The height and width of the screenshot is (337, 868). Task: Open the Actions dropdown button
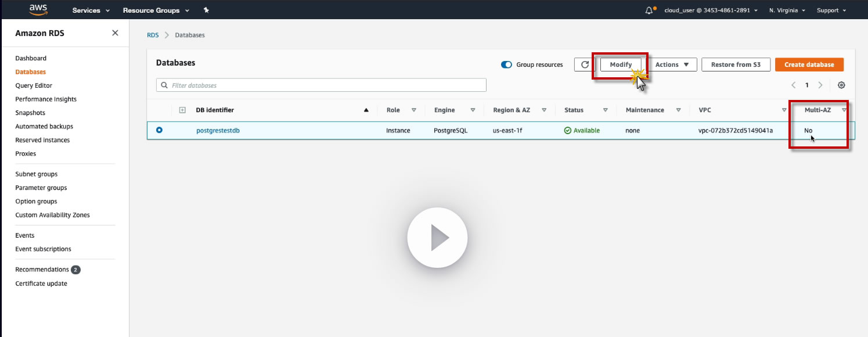click(672, 64)
